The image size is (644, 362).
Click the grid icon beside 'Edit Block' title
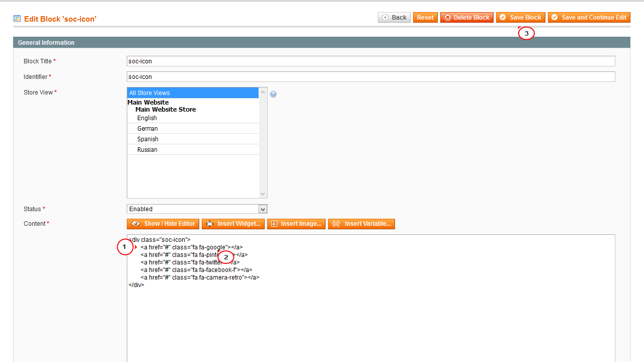click(x=17, y=18)
